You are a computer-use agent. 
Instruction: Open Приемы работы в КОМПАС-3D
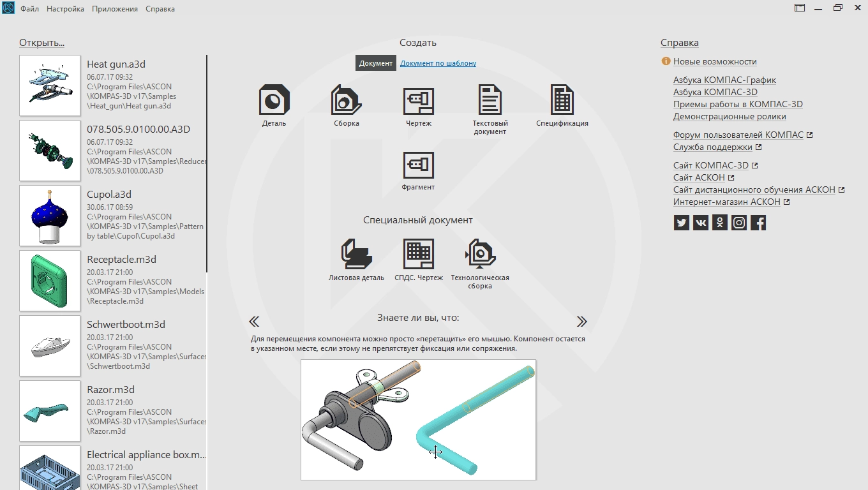(x=738, y=104)
